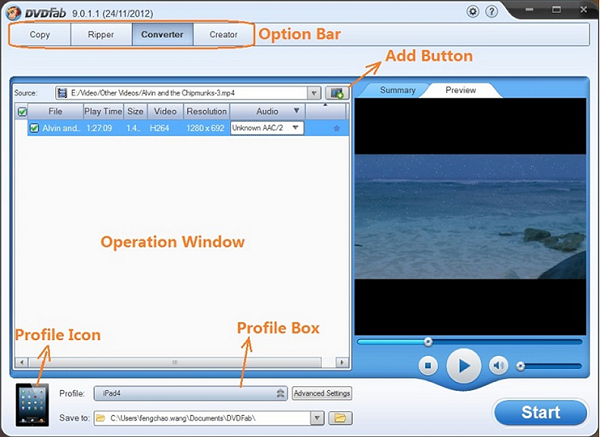Click the Video column header

click(165, 111)
